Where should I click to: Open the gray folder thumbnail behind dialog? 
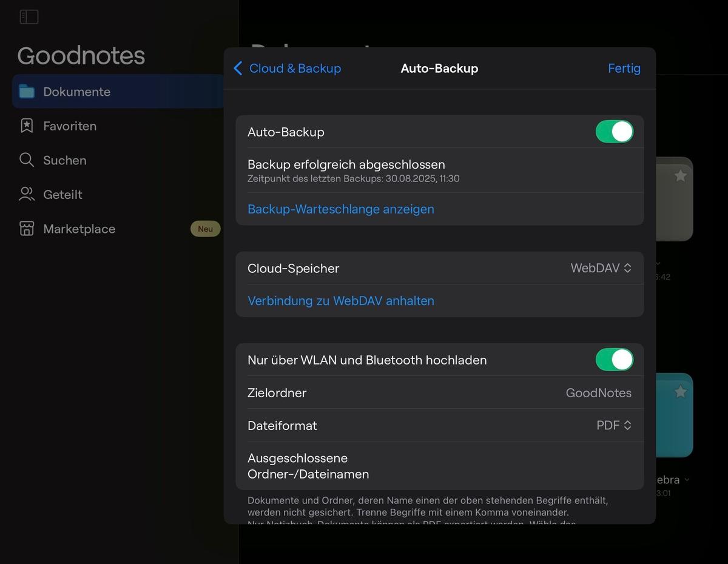[x=675, y=199]
